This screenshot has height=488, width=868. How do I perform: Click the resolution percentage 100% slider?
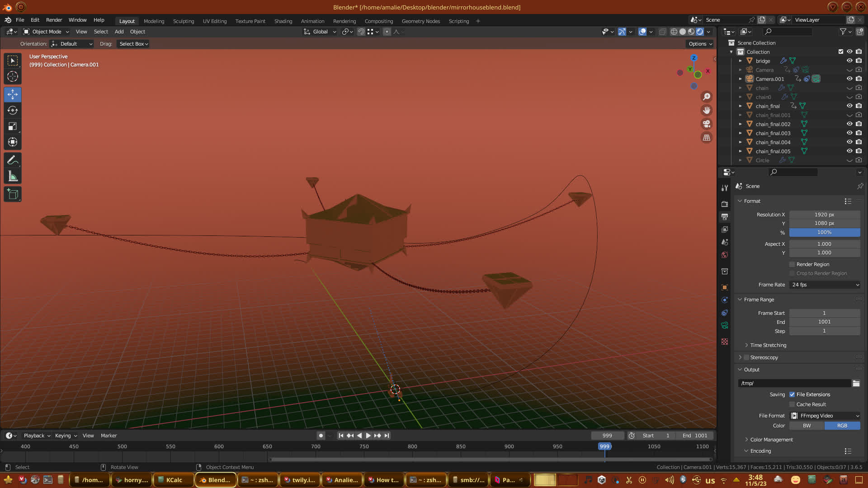click(x=824, y=232)
